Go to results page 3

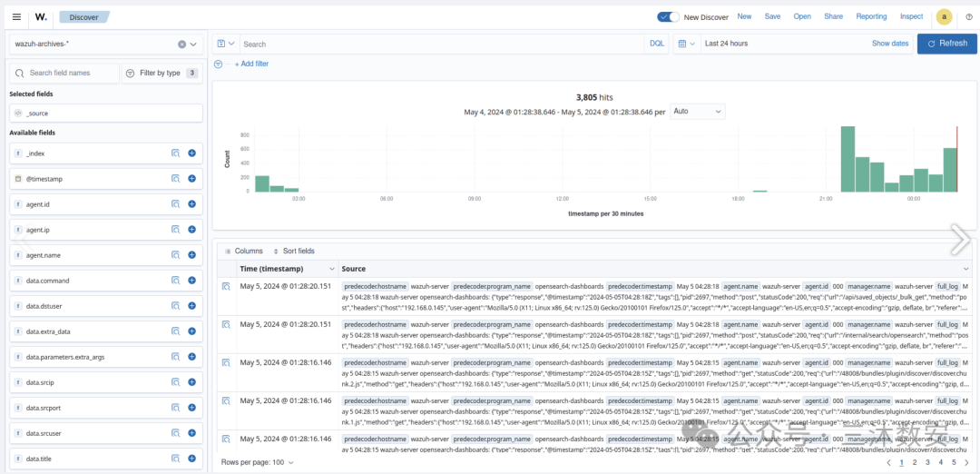(927, 463)
